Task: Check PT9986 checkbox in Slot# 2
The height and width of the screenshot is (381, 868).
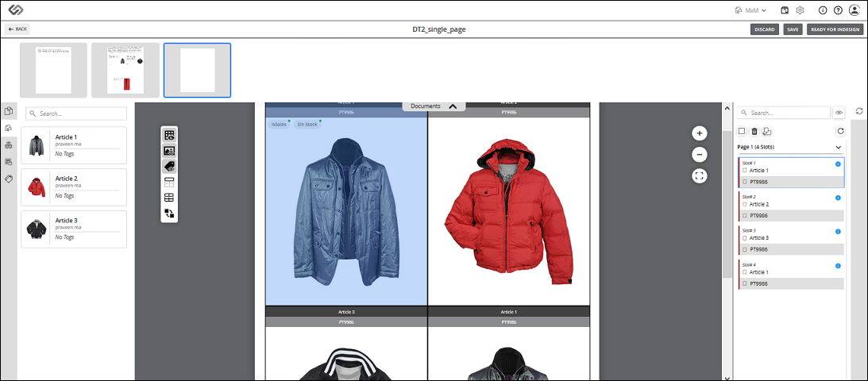Action: click(745, 216)
